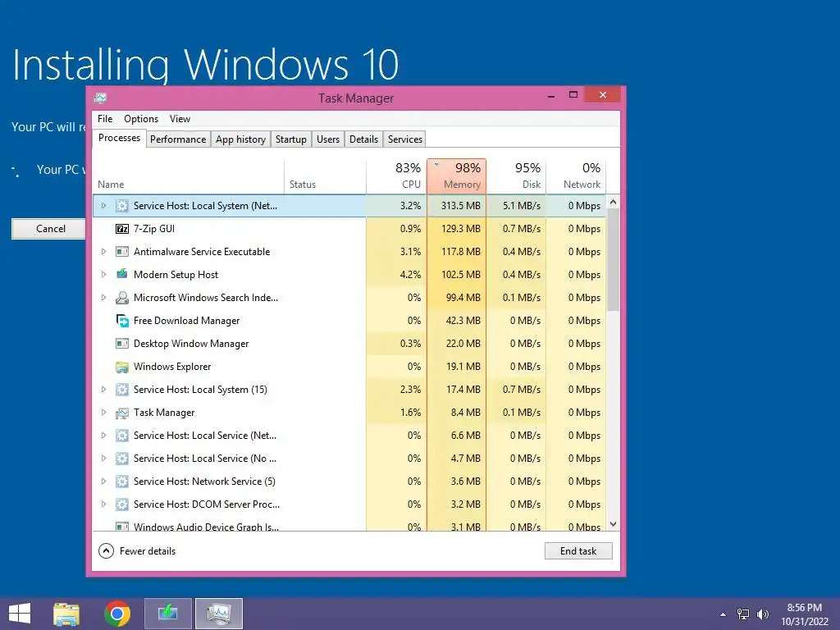Expand the Task Manager process row

pos(104,413)
